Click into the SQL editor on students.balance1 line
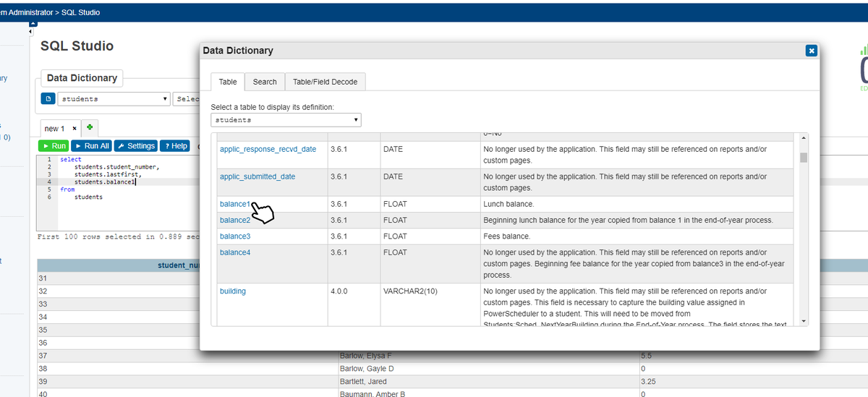This screenshot has height=397, width=868. (x=105, y=182)
